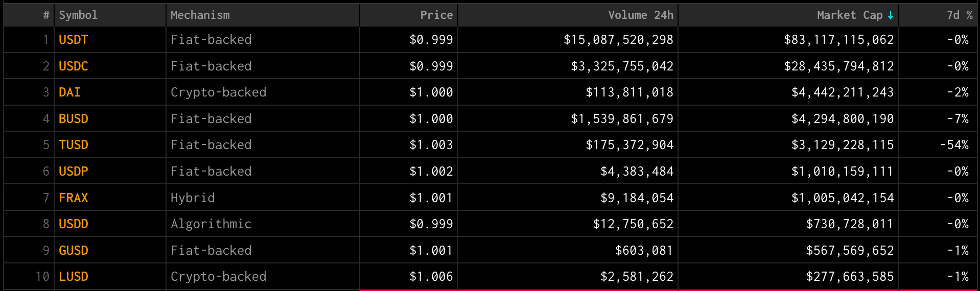Sort by the Price column header
The image size is (980, 291).
click(x=436, y=15)
